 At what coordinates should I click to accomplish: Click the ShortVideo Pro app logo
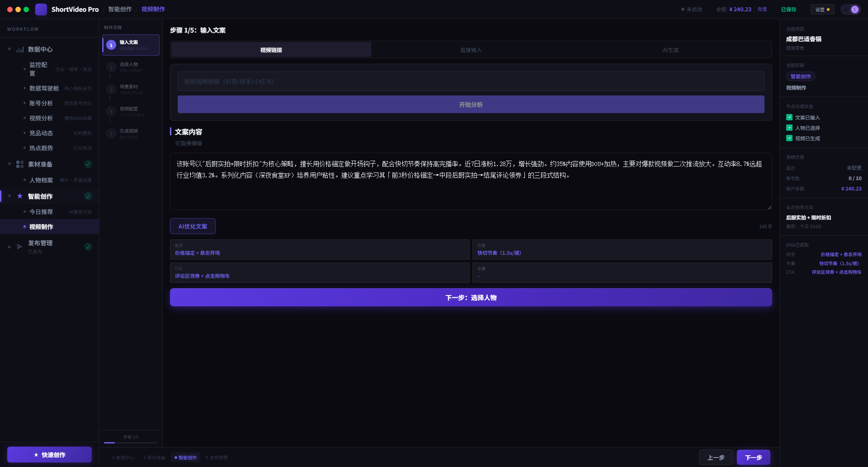[41, 9]
